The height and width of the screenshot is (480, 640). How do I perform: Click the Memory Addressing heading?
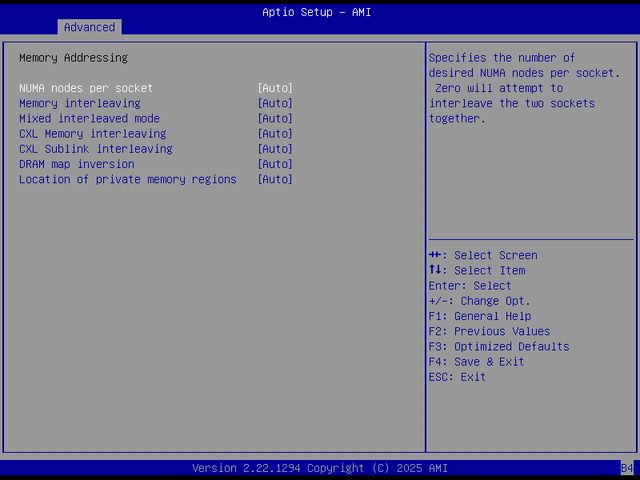coord(73,58)
